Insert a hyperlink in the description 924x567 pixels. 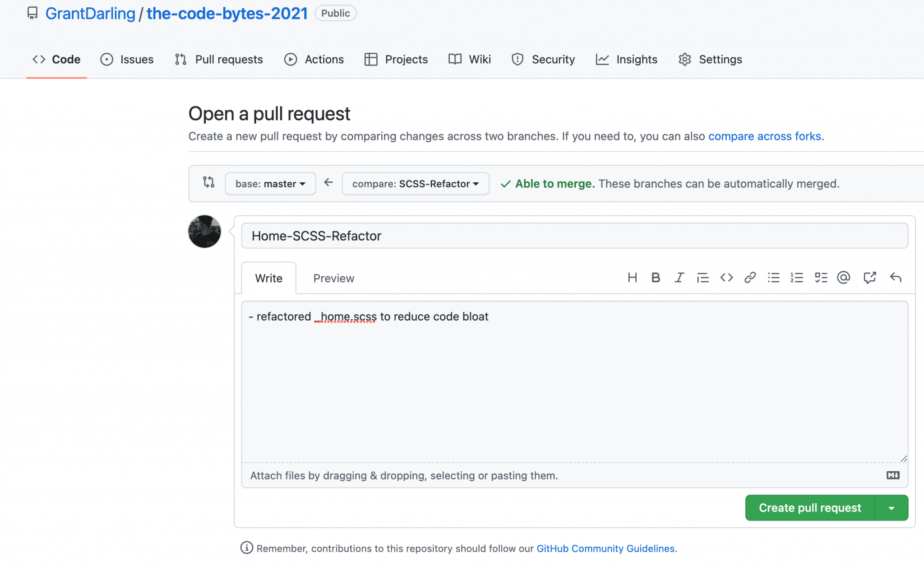click(750, 278)
